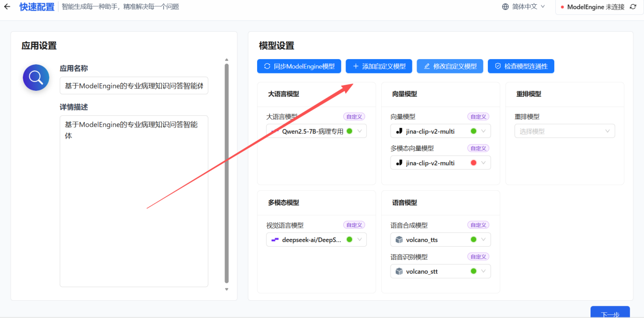Click the cube icon beside volcano_tts
644x318 pixels.
click(399, 240)
